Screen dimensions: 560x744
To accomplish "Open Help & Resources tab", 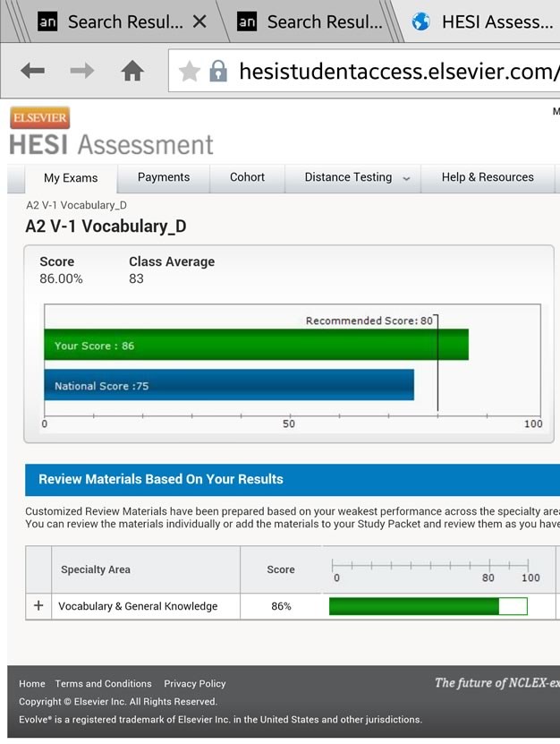I will pos(488,177).
